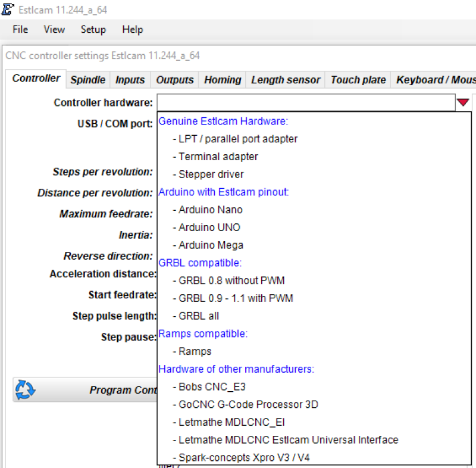This screenshot has width=476, height=468.
Task: Select GRBL 0.8 without PWM
Action: coord(314,280)
